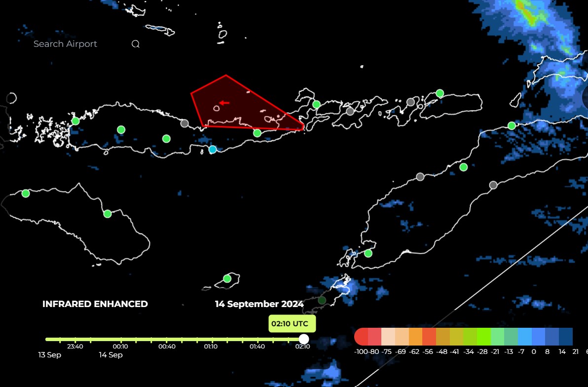Screen dimensions: 588x387
Task: Click the red -100 swatch on temperature legend
Action: (361, 337)
